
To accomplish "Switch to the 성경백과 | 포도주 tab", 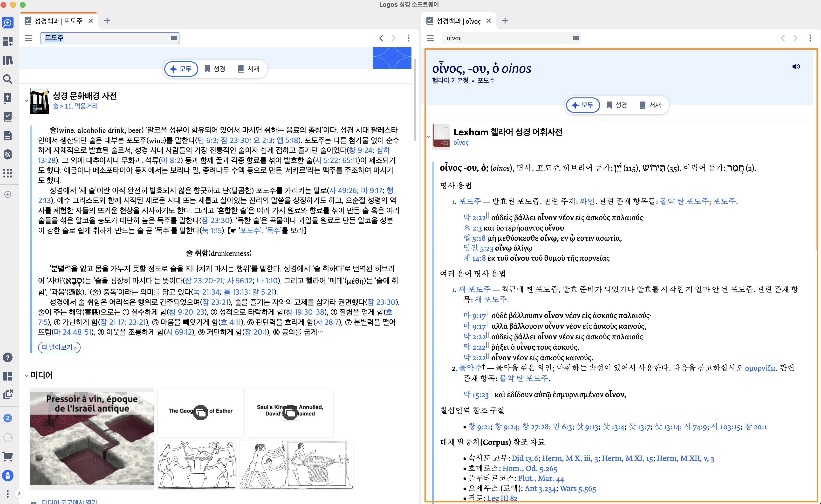I will pos(58,21).
